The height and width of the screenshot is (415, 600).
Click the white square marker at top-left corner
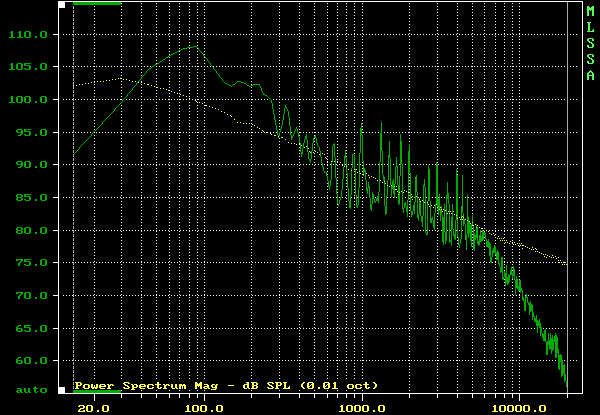pyautogui.click(x=62, y=5)
